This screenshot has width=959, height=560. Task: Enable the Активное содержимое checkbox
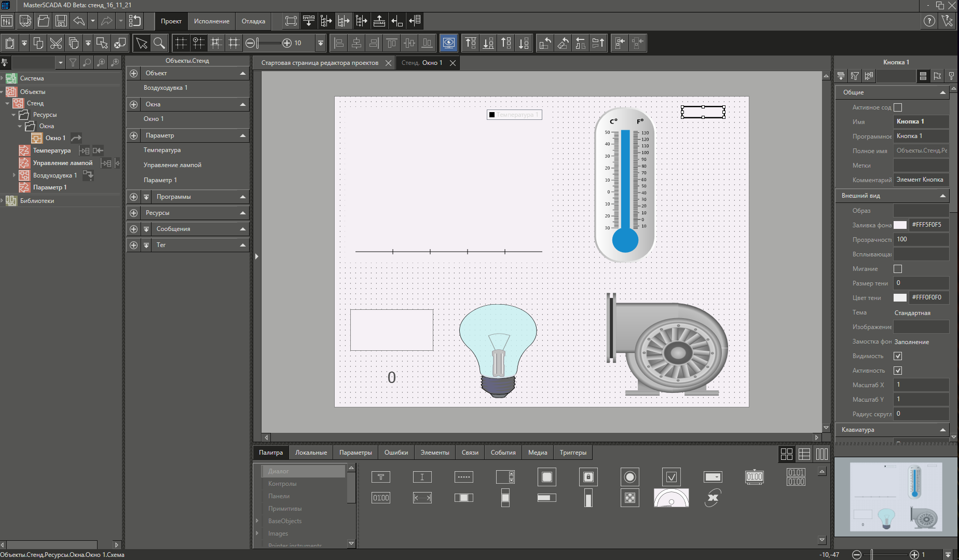click(898, 107)
